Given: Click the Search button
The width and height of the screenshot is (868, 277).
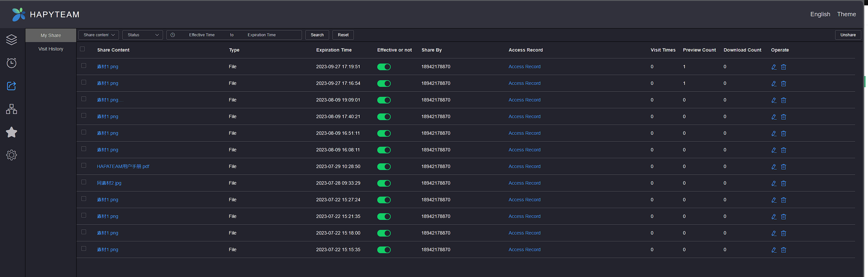Looking at the screenshot, I should tap(317, 35).
